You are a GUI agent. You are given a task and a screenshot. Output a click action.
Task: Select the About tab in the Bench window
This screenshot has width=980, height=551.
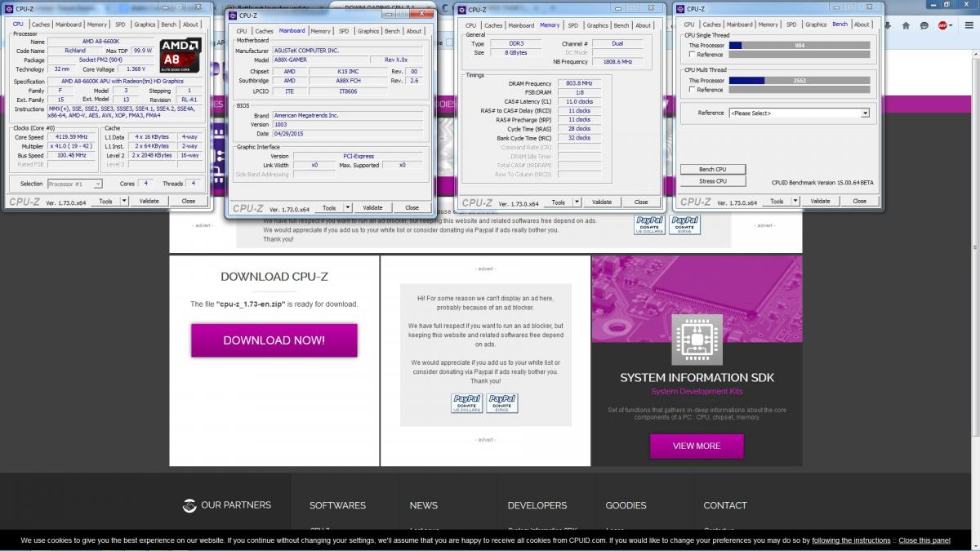click(862, 24)
